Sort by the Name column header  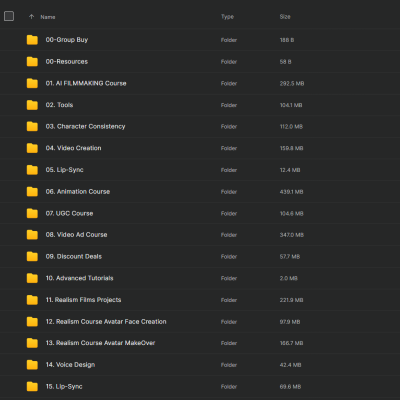click(x=48, y=17)
